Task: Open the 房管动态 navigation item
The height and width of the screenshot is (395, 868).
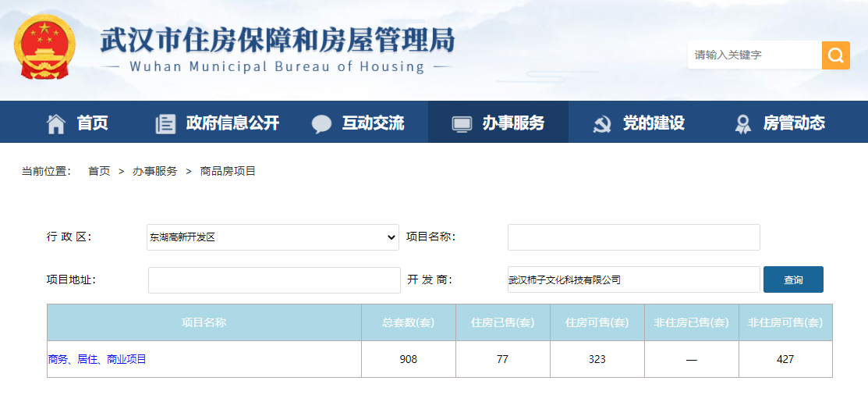Action: tap(794, 123)
